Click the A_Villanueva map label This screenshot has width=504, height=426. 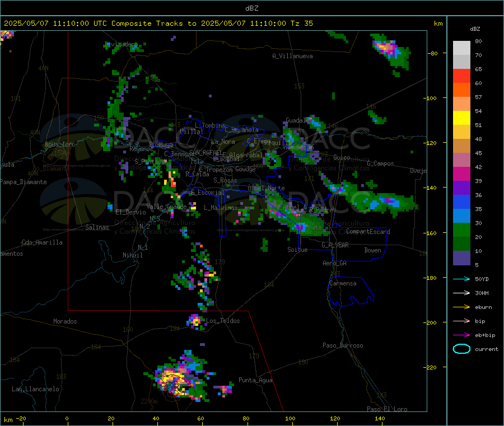coord(292,56)
